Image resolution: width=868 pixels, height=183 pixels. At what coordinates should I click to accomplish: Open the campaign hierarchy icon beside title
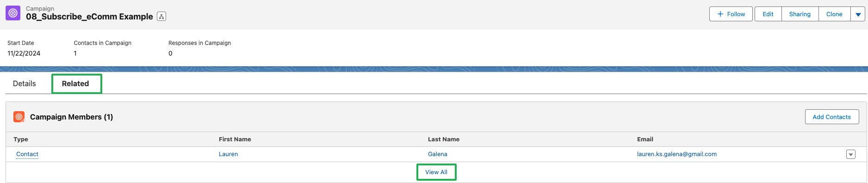(161, 16)
